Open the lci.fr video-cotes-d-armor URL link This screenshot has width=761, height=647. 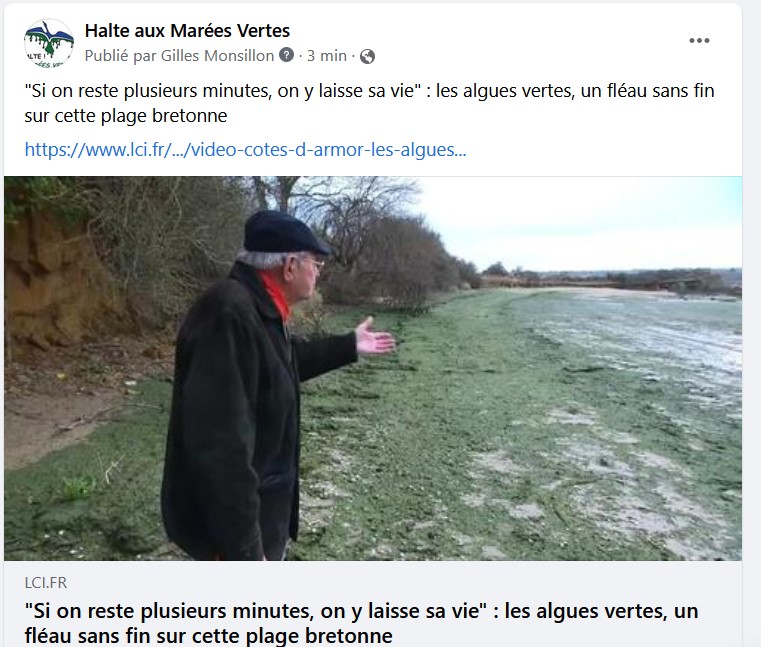[x=246, y=149]
